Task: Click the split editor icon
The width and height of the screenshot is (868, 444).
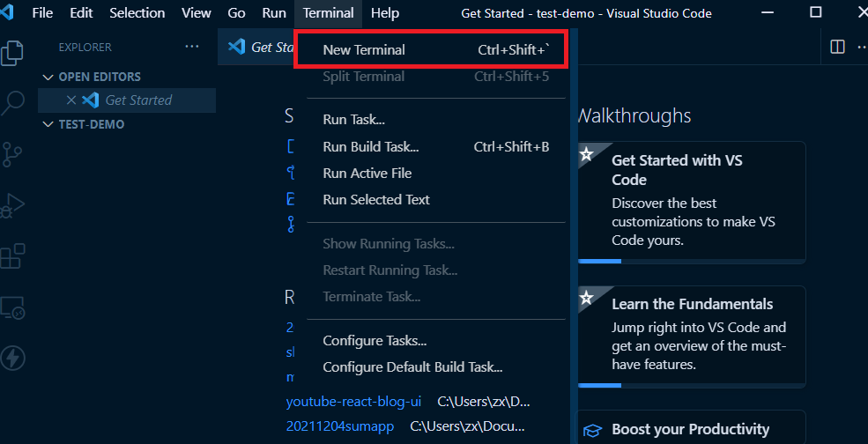Action: (x=837, y=47)
